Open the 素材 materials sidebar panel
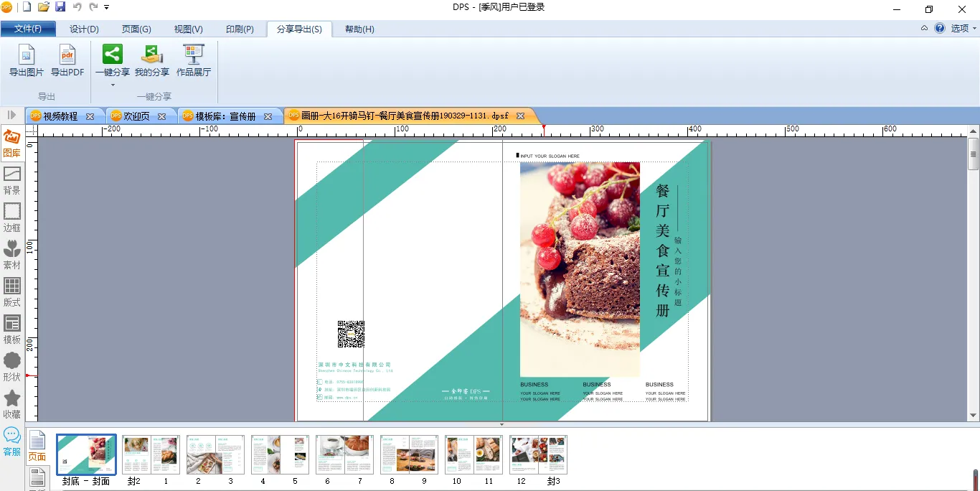 coord(12,256)
